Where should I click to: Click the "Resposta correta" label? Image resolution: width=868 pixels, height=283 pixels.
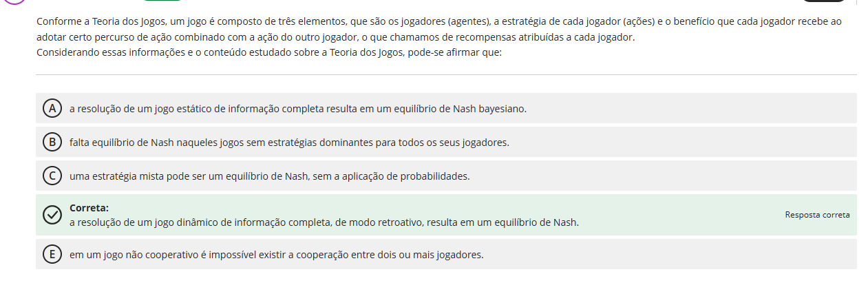point(817,215)
